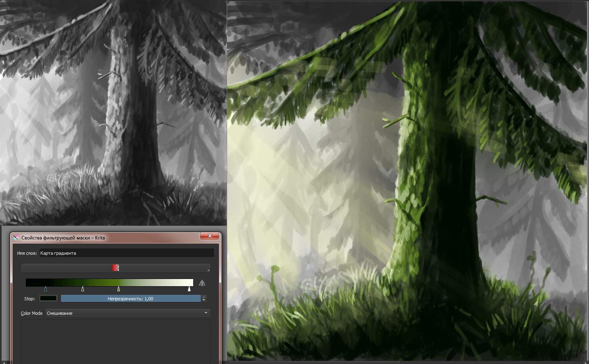Screen dimensions: 589x364
Task: Select the second gradient stop marker
Action: coord(83,289)
